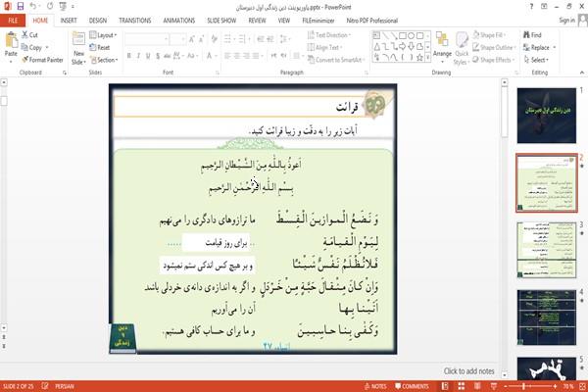Open the font name combo box
Screen dimensions: 588x392
point(147,39)
